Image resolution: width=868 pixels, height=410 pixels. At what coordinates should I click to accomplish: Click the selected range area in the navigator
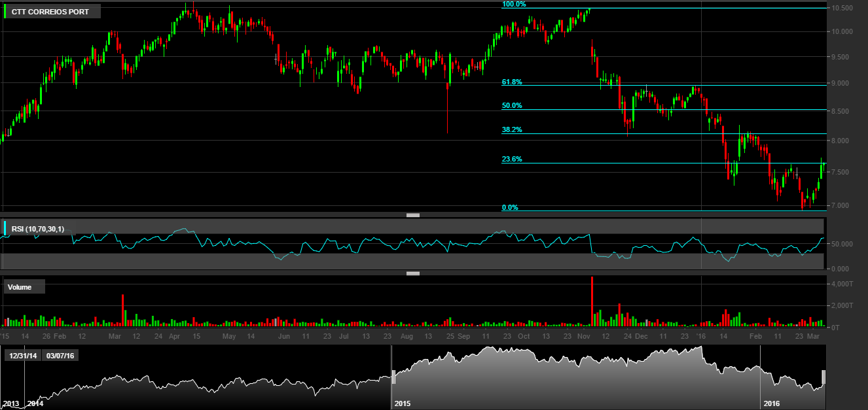tap(609, 377)
